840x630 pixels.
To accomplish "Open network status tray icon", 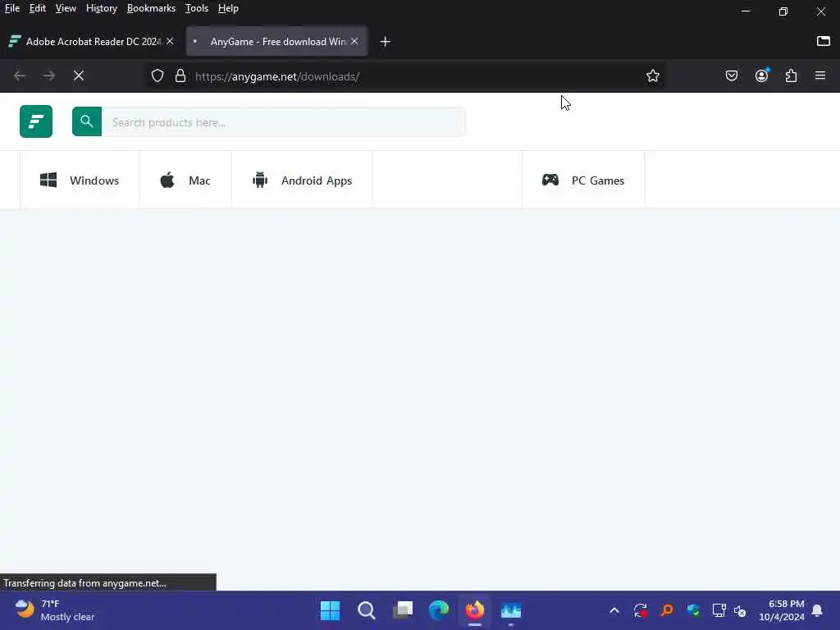I will point(719,610).
